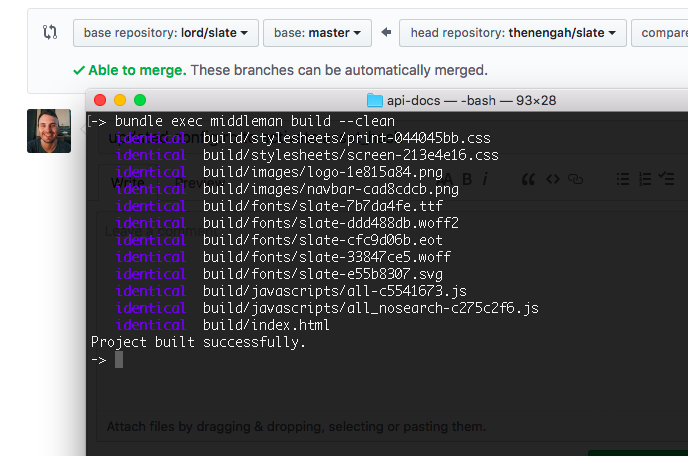Click the insert code icon
This screenshot has width=688, height=456.
tap(553, 179)
